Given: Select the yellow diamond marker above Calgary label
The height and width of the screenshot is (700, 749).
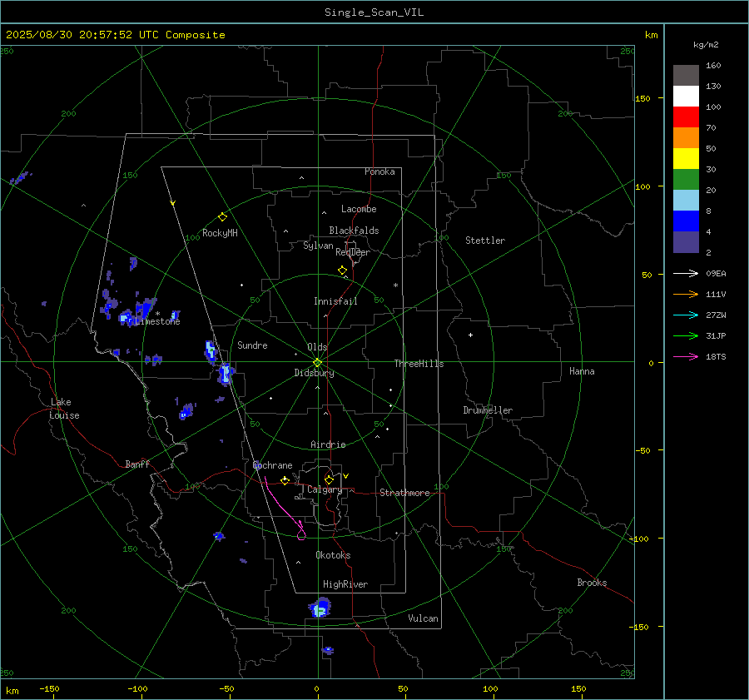Looking at the screenshot, I should 329,479.
